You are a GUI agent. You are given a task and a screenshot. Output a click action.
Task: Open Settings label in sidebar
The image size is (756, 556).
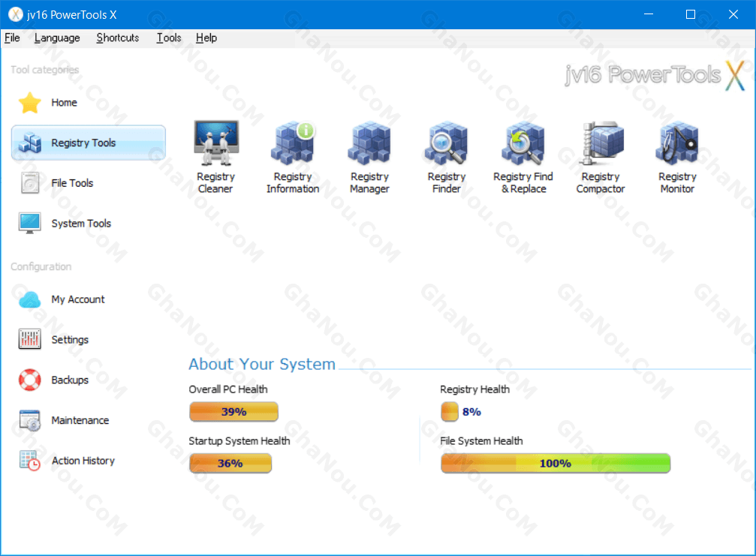point(70,340)
